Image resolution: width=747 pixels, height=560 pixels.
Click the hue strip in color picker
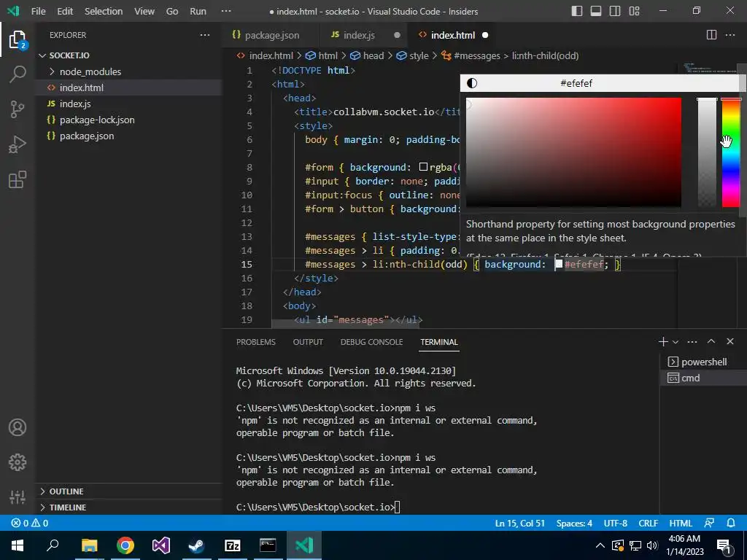tap(731, 152)
